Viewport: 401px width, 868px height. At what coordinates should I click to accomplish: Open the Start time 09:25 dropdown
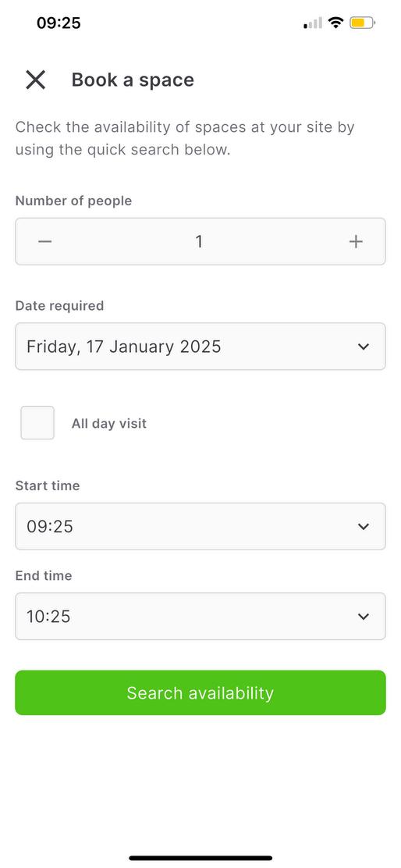click(200, 526)
